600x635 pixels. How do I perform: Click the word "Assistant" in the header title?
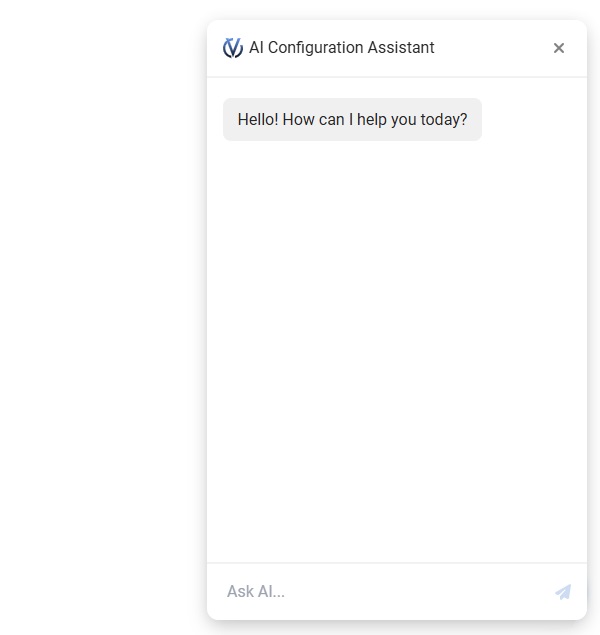tap(402, 48)
